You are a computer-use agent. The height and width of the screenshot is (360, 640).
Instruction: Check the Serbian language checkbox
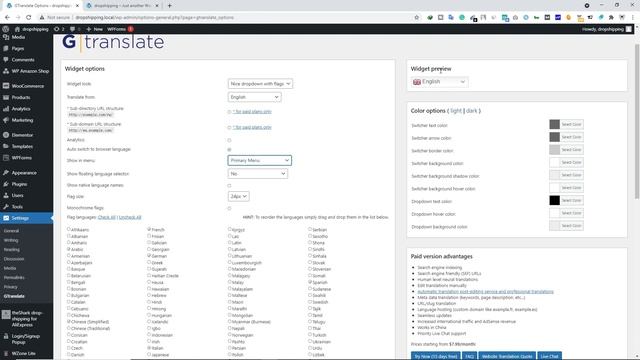click(310, 229)
